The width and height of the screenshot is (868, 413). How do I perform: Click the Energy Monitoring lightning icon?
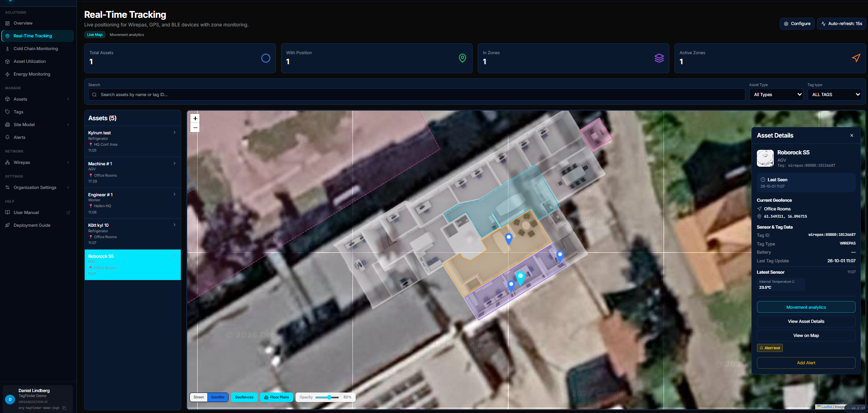click(x=7, y=74)
